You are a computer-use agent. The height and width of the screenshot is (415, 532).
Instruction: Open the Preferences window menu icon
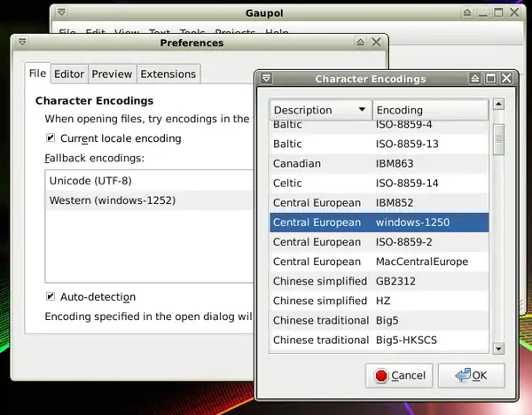click(x=22, y=43)
